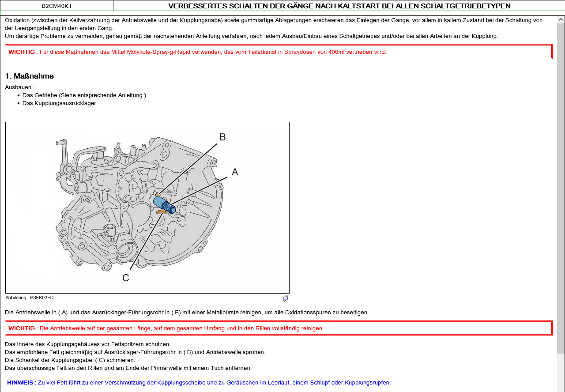Click label B in the gearbox diagram
This screenshot has height=392, width=565.
click(x=222, y=137)
